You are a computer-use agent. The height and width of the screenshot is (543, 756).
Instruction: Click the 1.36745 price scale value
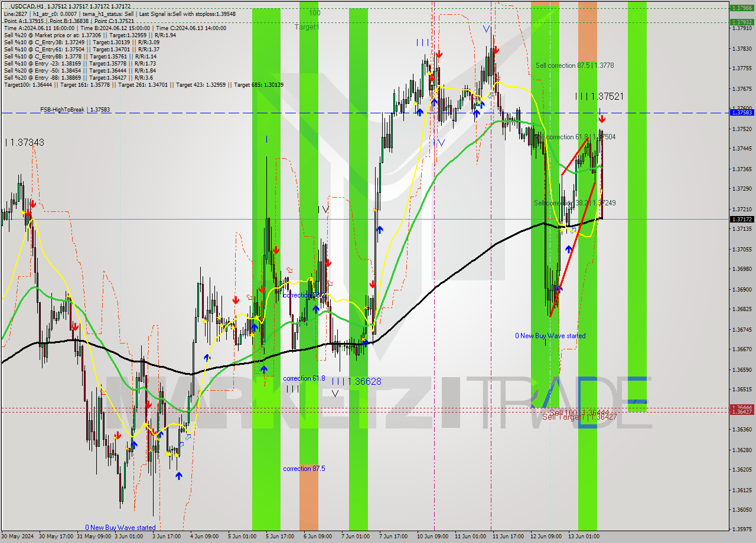click(x=741, y=330)
